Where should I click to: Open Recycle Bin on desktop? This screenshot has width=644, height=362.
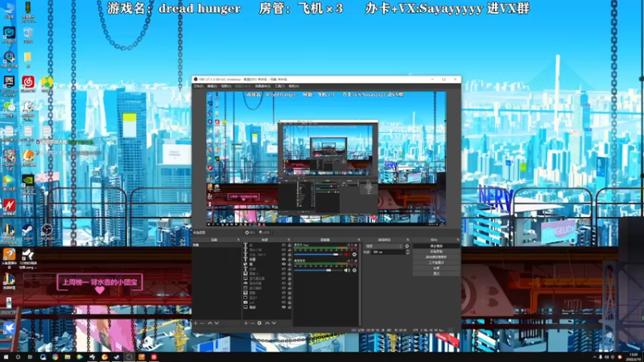point(28,34)
